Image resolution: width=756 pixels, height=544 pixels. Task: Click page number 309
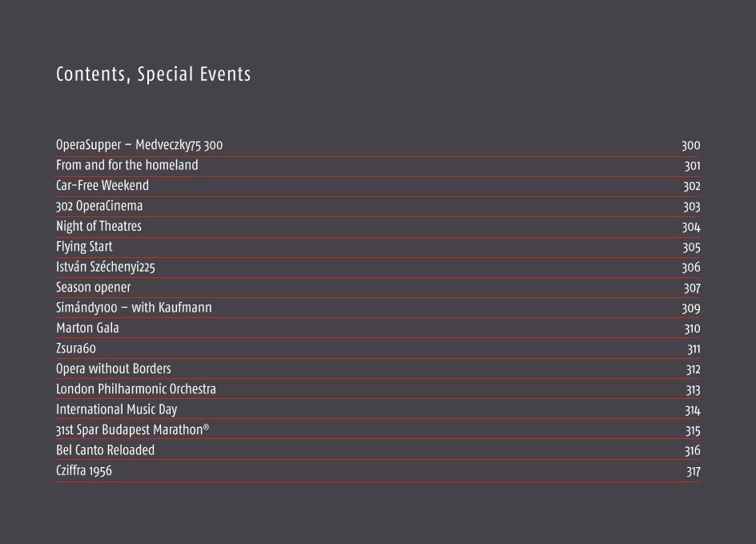(x=691, y=308)
